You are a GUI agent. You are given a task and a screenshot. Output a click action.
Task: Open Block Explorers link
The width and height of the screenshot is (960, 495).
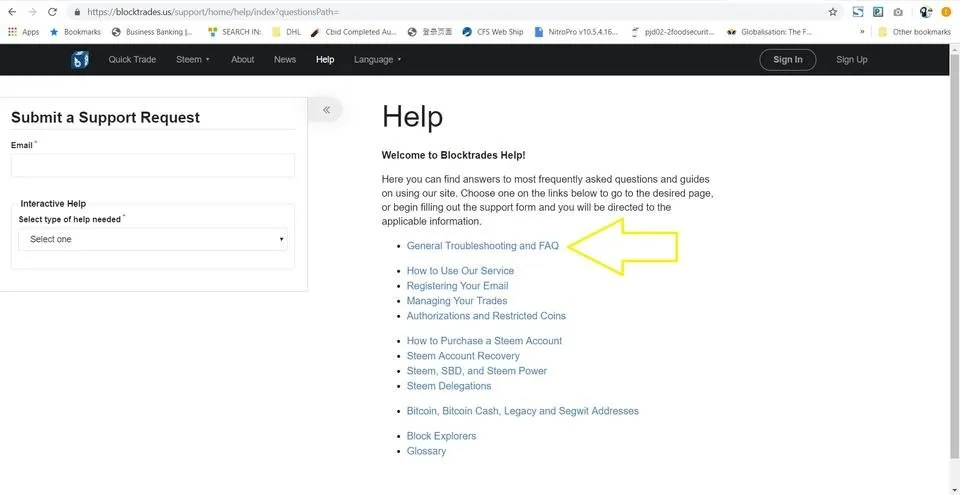[x=441, y=436]
